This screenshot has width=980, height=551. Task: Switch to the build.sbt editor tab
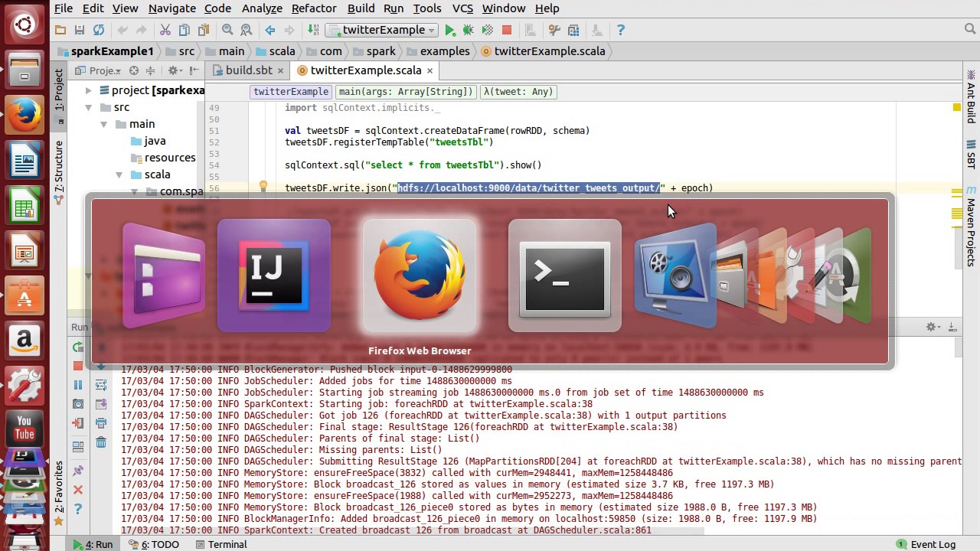tap(248, 70)
